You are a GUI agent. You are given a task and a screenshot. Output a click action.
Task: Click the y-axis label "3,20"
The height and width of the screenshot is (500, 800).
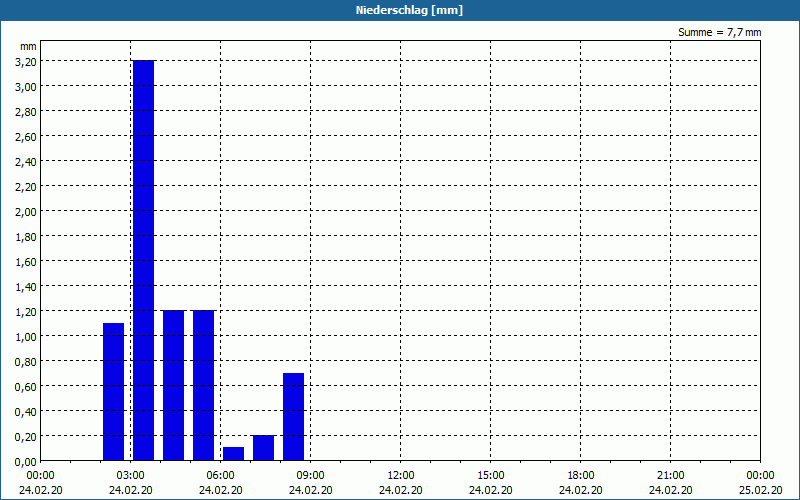point(26,61)
